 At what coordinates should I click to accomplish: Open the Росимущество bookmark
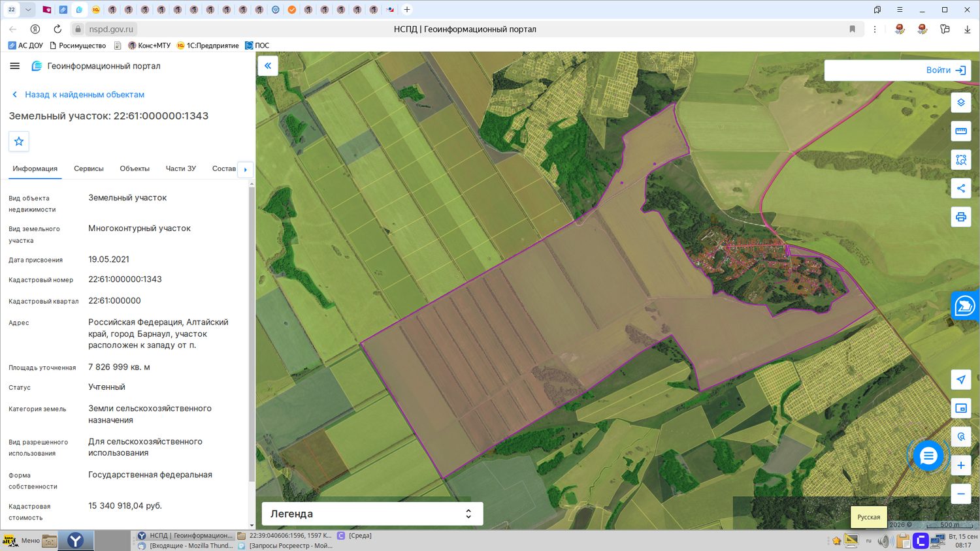pyautogui.click(x=78, y=46)
